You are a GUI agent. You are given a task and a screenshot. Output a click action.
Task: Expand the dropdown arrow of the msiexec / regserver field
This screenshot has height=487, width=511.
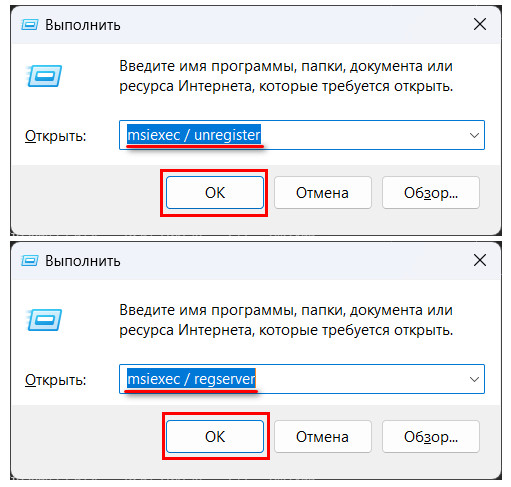pos(474,379)
